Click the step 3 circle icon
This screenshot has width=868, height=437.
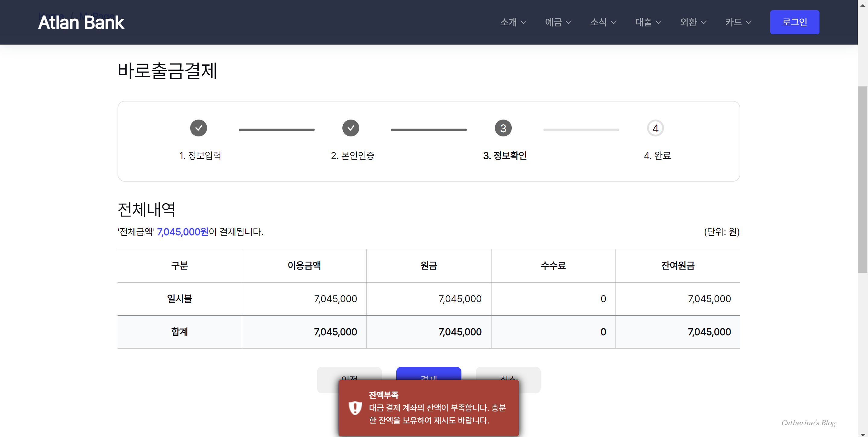tap(503, 128)
